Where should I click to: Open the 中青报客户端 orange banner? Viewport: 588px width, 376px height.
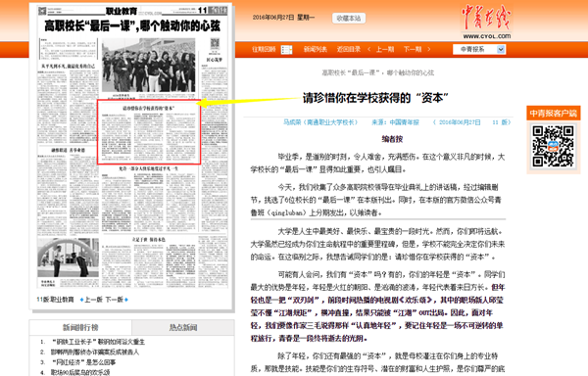coord(554,114)
